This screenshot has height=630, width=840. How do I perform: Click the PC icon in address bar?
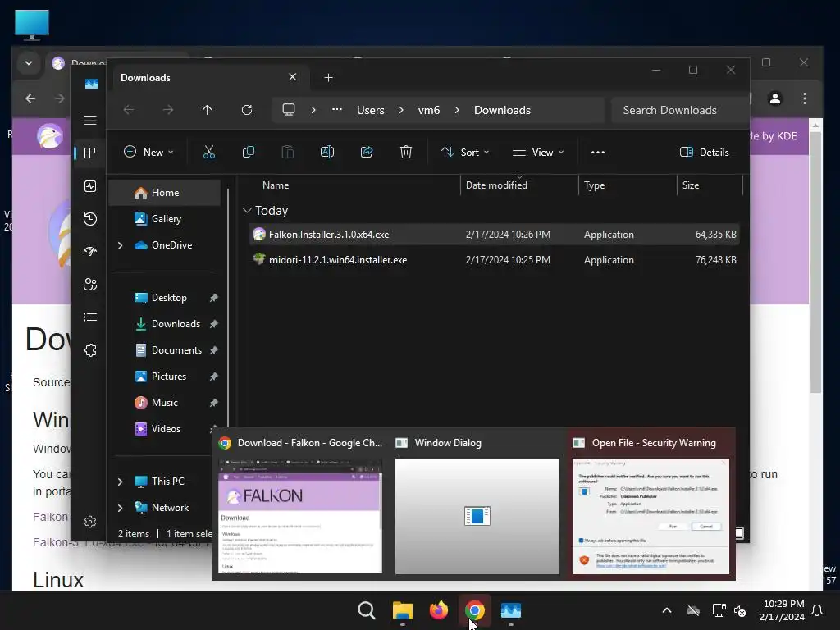[289, 110]
